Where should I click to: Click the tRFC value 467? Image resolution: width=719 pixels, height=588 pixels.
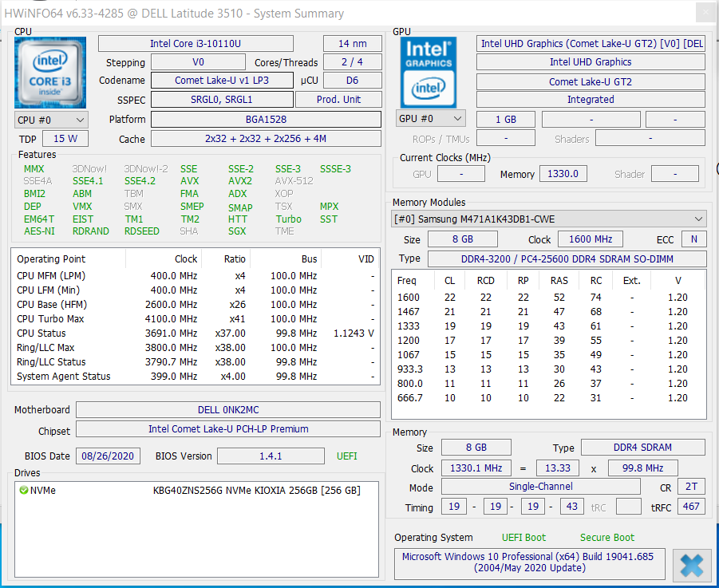[x=691, y=507]
